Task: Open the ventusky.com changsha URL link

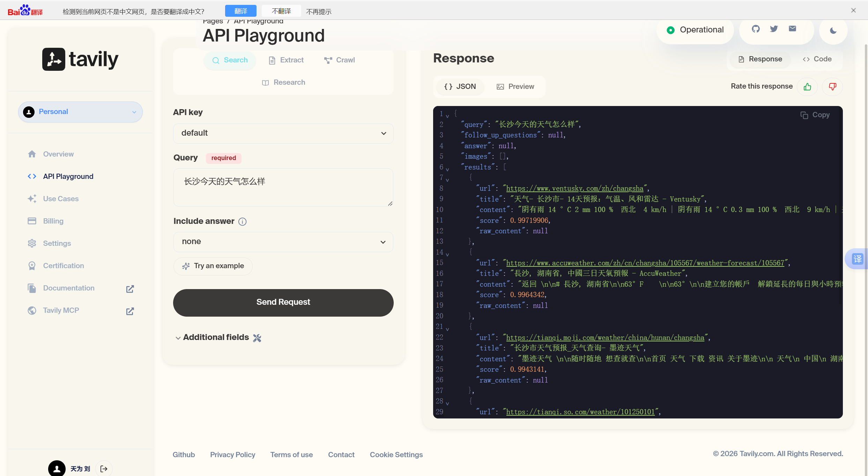Action: pyautogui.click(x=574, y=189)
